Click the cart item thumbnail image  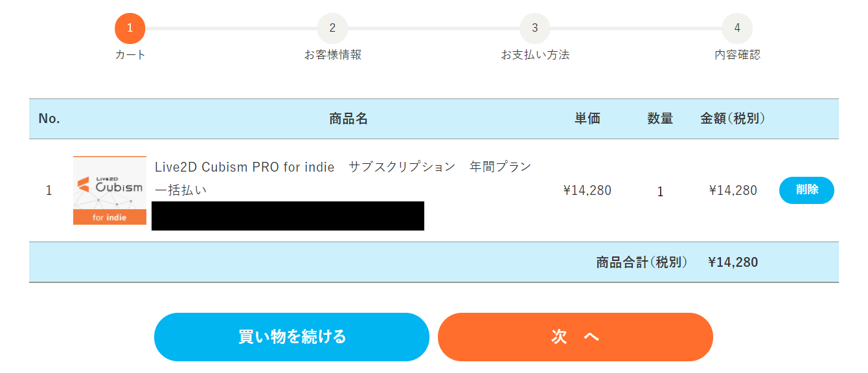(109, 190)
